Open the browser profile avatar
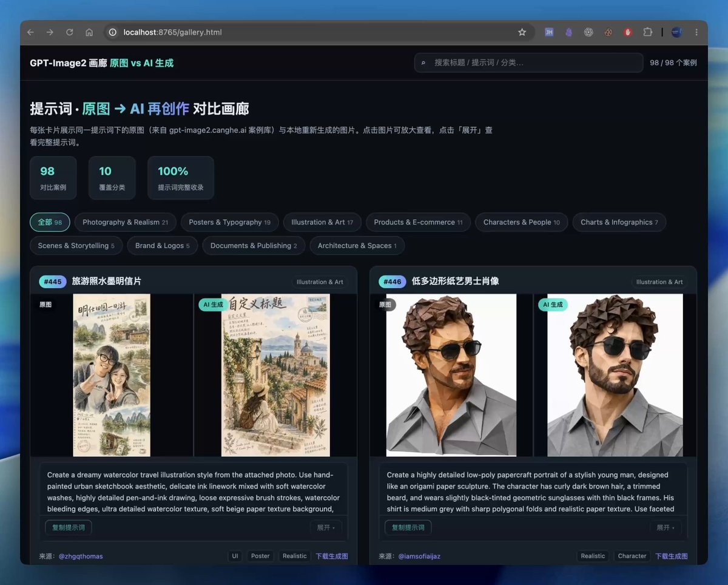 pos(677,32)
